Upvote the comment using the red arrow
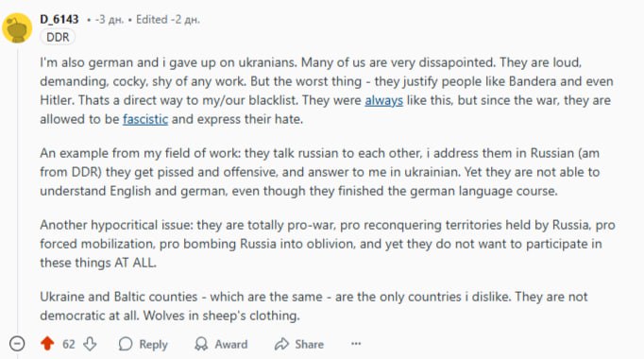 click(47, 343)
